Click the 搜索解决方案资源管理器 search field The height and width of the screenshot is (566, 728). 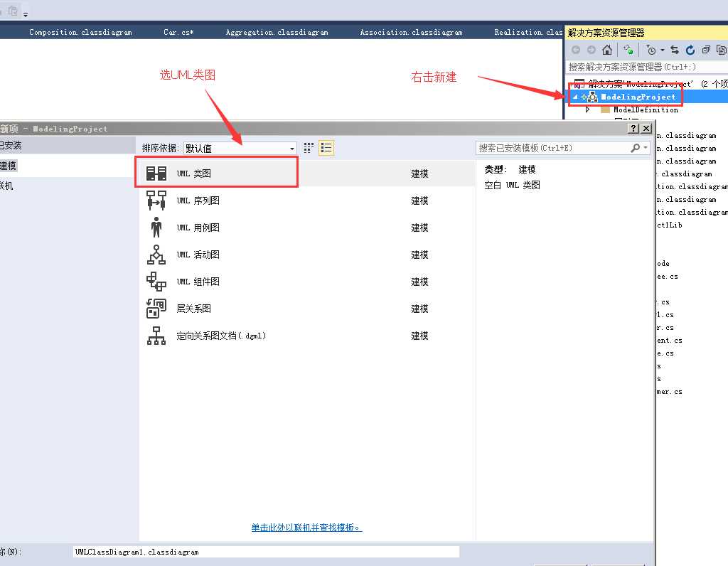coord(646,67)
